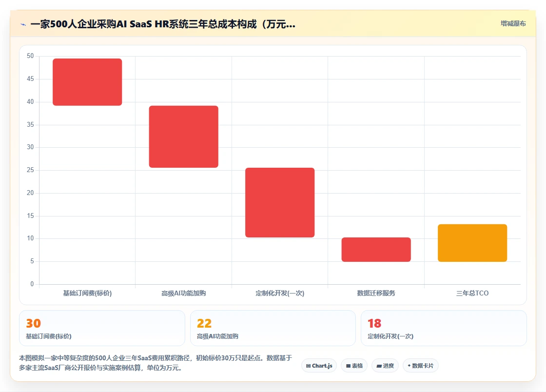Click the 进度 tag chip
The image size is (546, 392).
pos(385,366)
